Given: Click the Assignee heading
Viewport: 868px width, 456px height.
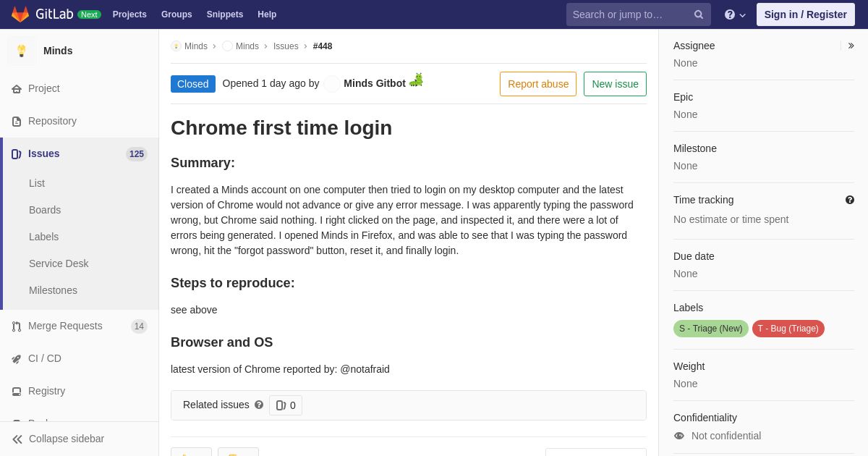Looking at the screenshot, I should point(694,46).
